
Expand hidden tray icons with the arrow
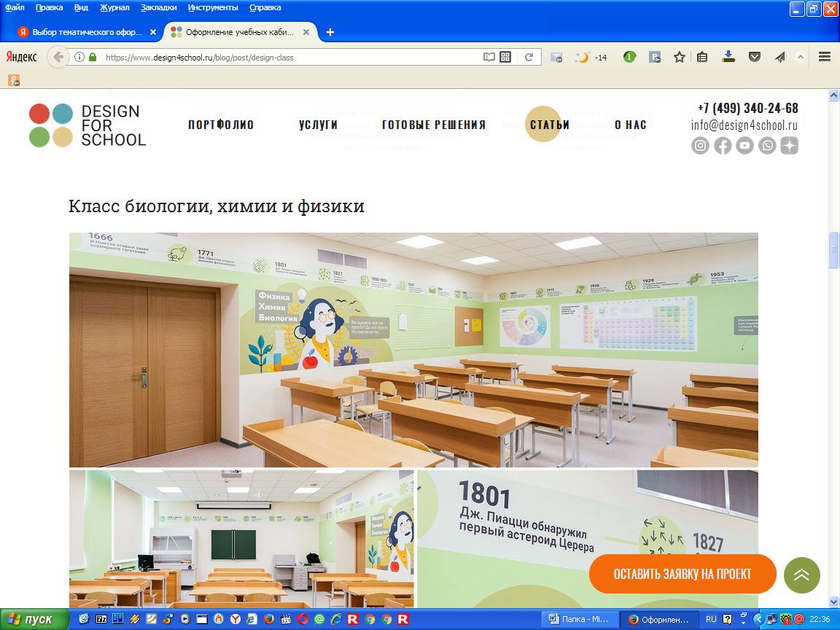click(x=758, y=619)
